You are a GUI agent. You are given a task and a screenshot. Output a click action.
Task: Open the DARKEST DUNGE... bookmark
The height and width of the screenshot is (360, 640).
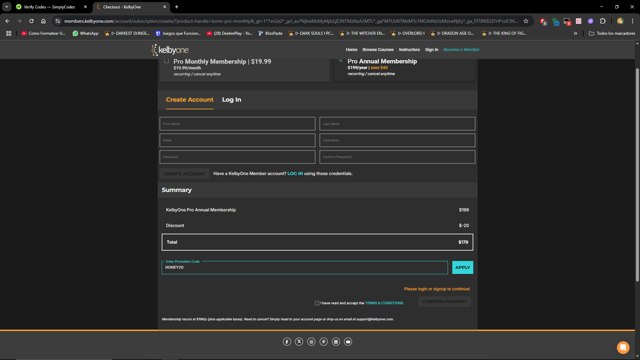coord(127,33)
